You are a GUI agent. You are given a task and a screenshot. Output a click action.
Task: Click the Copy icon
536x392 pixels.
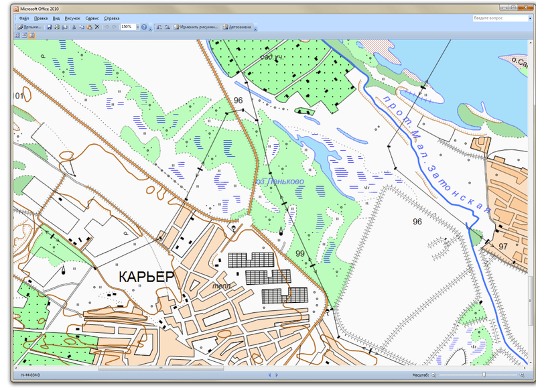[x=82, y=27]
